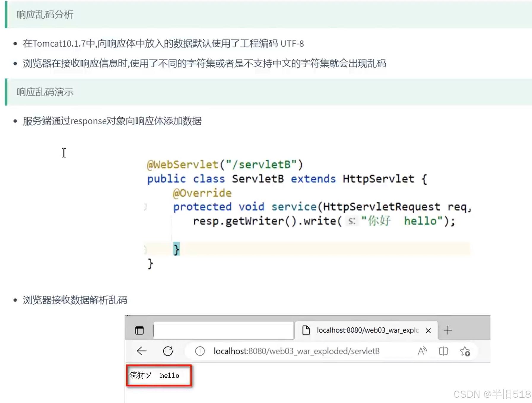Click the 浏览器在接收响应信息时 bullet line
The image size is (532, 403).
[204, 63]
